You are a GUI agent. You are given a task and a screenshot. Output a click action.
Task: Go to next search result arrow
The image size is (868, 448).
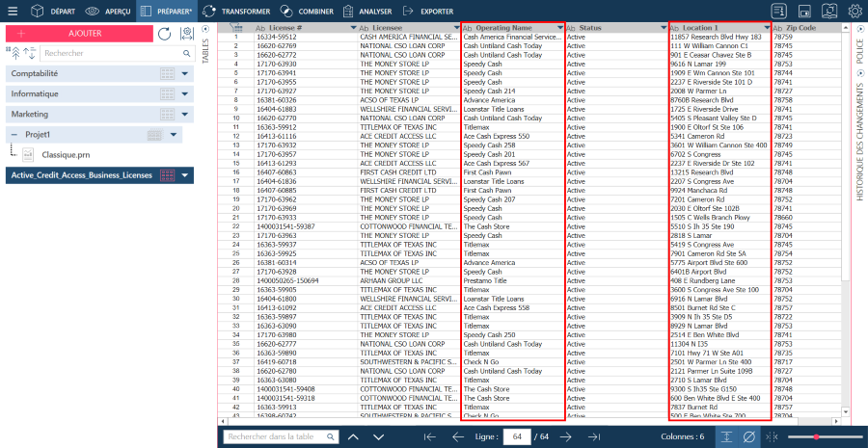pyautogui.click(x=379, y=437)
